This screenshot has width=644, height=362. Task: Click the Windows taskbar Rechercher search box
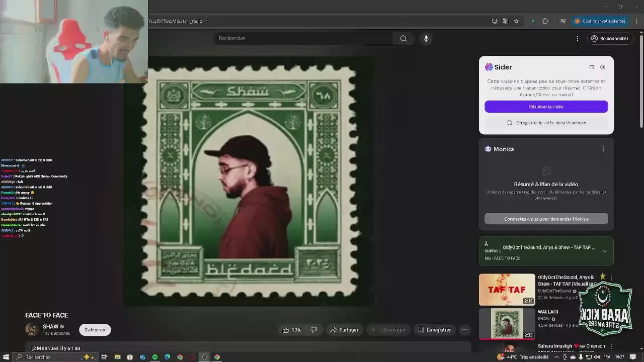coord(55,357)
